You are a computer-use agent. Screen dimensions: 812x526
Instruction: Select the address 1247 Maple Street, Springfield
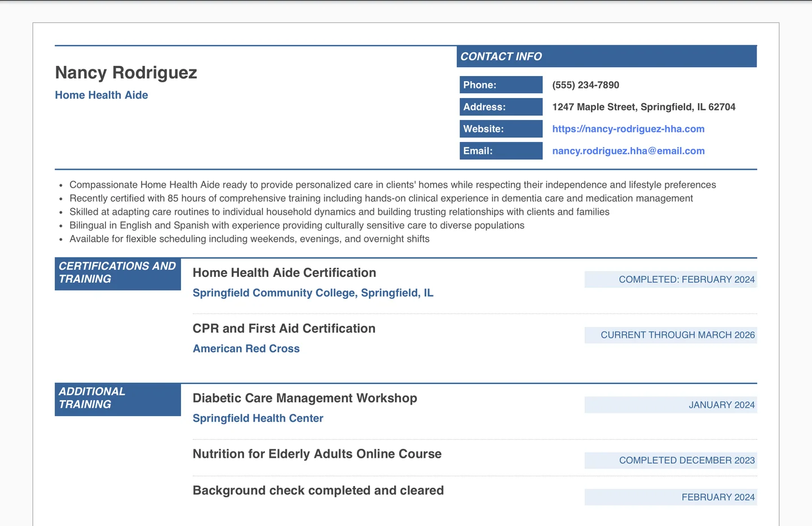[x=643, y=107]
